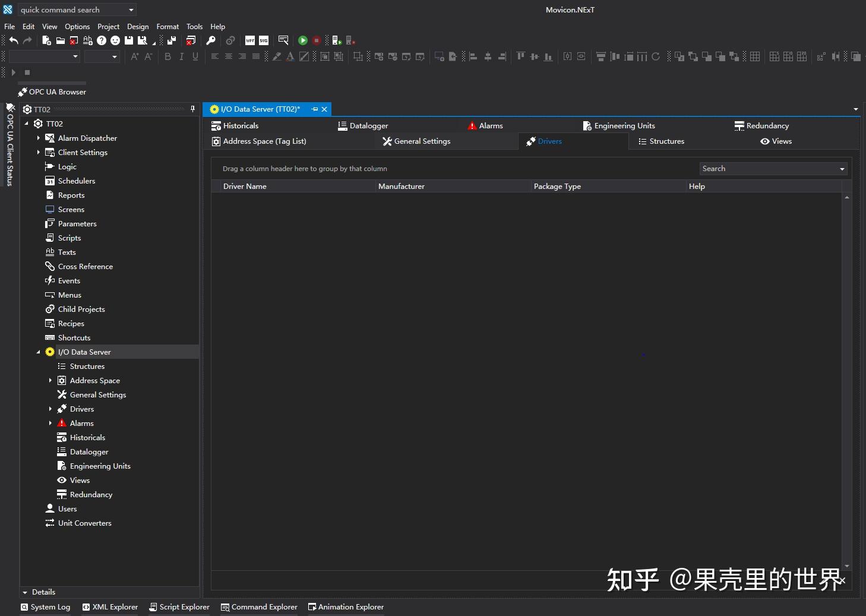Open the font name dropdown in toolbar

click(x=75, y=56)
